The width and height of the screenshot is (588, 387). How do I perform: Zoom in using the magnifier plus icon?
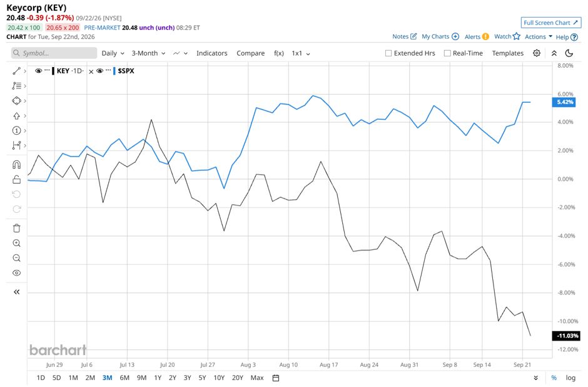click(x=16, y=243)
